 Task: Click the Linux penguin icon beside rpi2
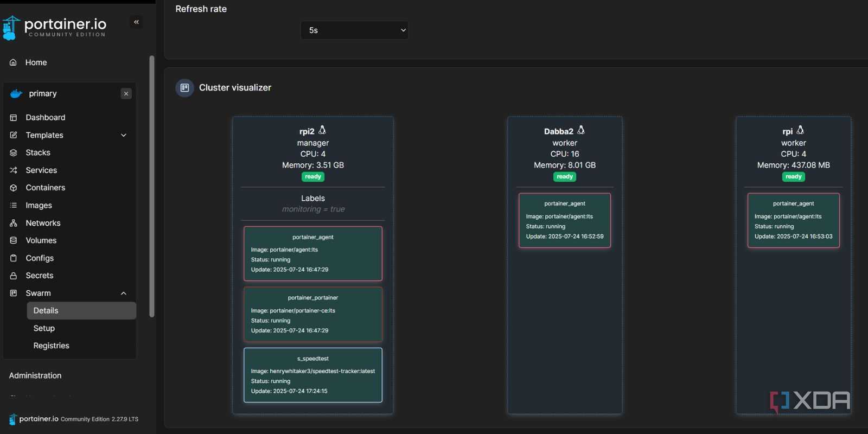click(x=322, y=130)
